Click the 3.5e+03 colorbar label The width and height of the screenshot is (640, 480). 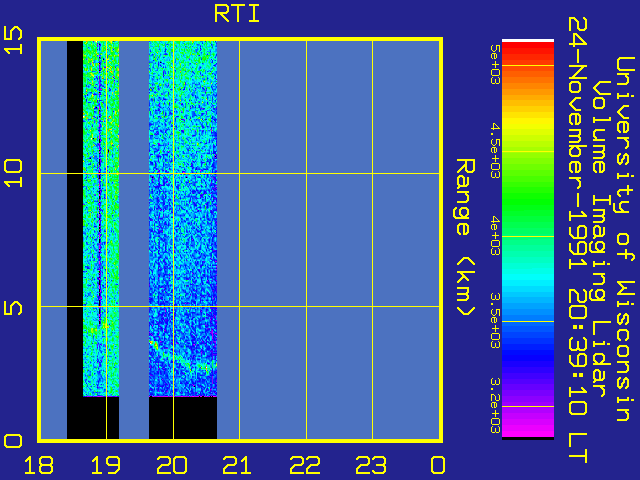(x=495, y=321)
